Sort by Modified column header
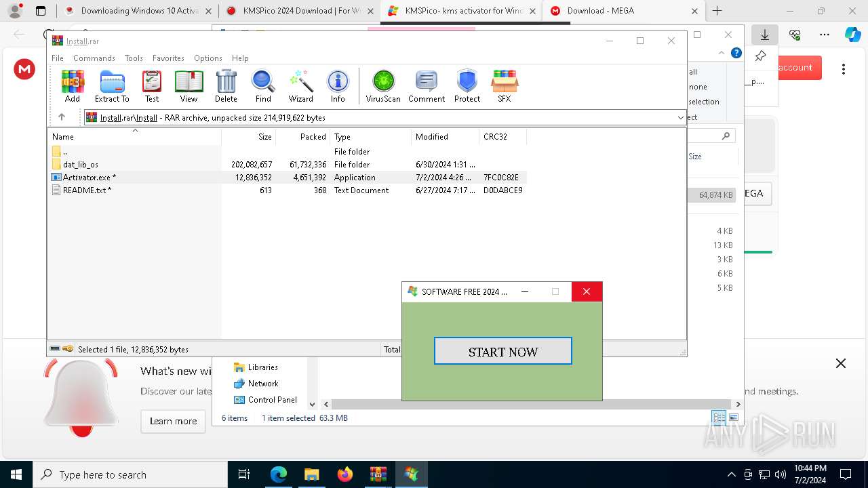Screen dimensions: 868x488 pos(446,137)
